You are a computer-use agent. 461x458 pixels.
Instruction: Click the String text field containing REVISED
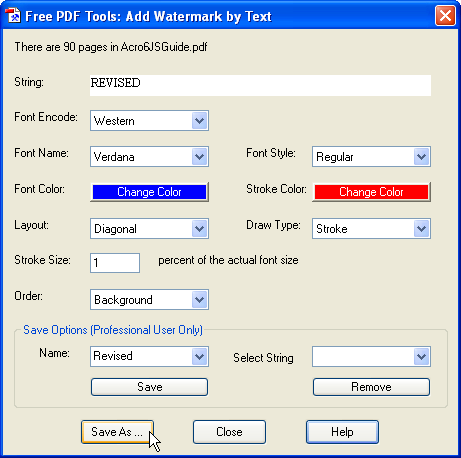260,85
